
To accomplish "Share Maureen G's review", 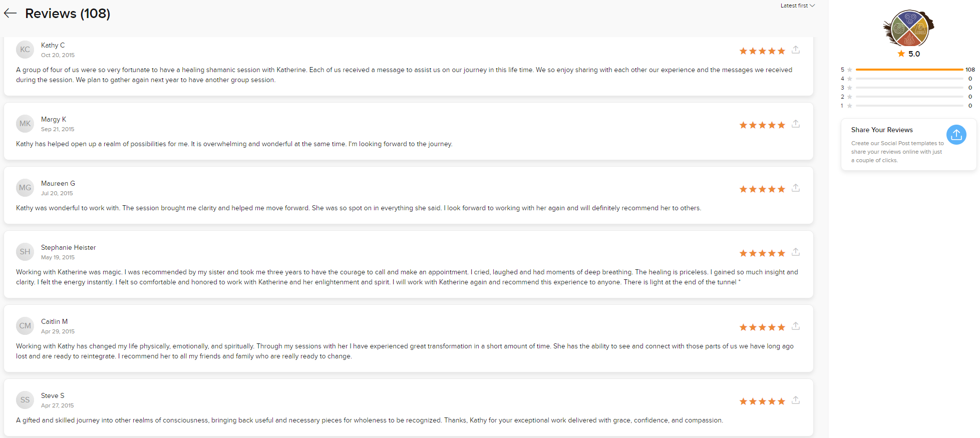I will coord(796,188).
